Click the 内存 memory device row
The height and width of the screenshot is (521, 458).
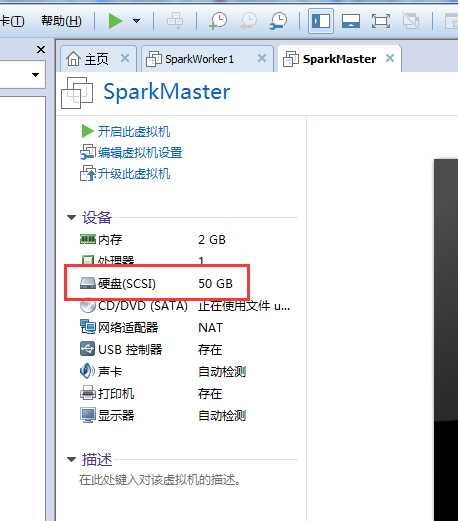(x=153, y=239)
